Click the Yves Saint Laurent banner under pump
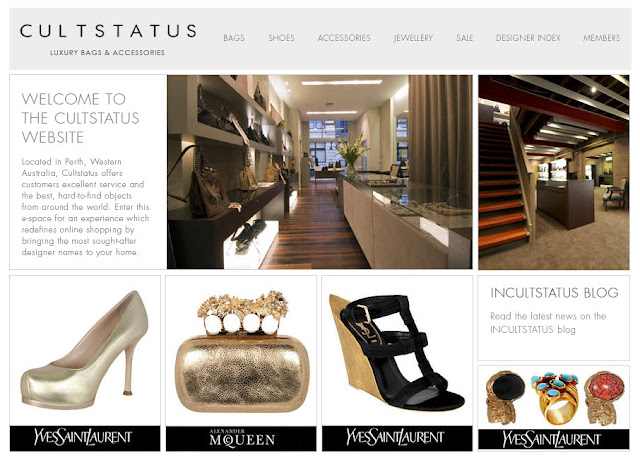 [x=85, y=438]
